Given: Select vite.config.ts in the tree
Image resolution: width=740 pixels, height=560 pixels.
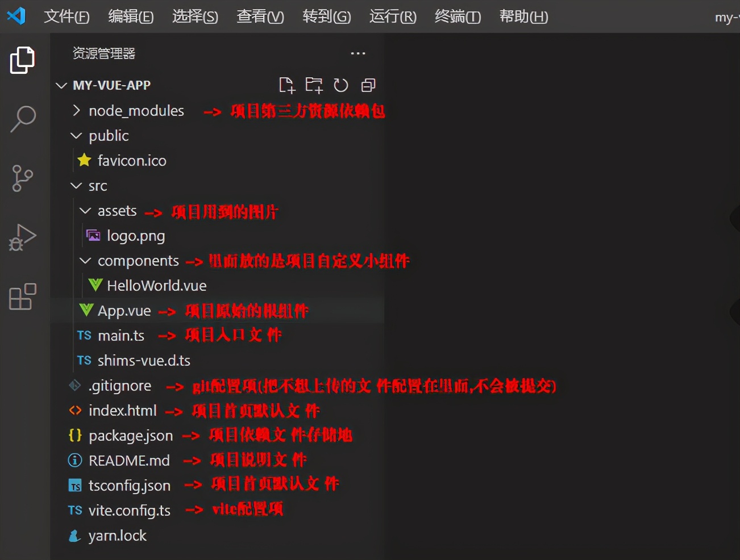Looking at the screenshot, I should tap(130, 510).
